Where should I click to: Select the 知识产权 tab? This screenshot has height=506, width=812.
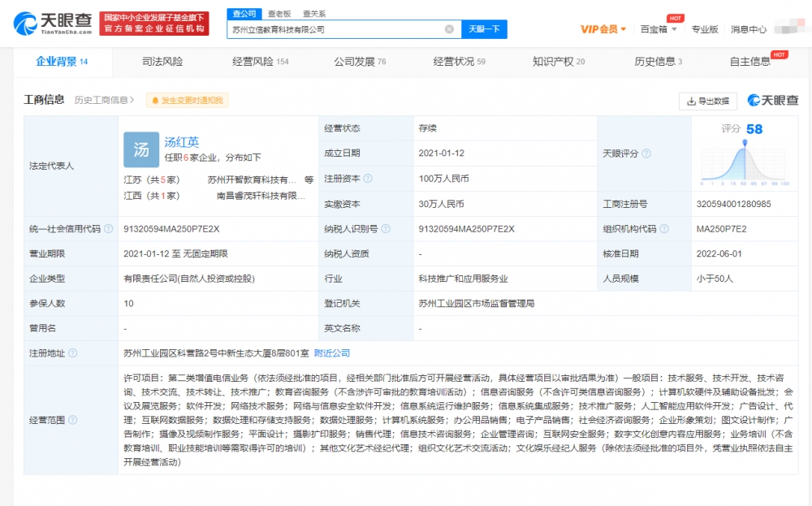click(x=559, y=62)
